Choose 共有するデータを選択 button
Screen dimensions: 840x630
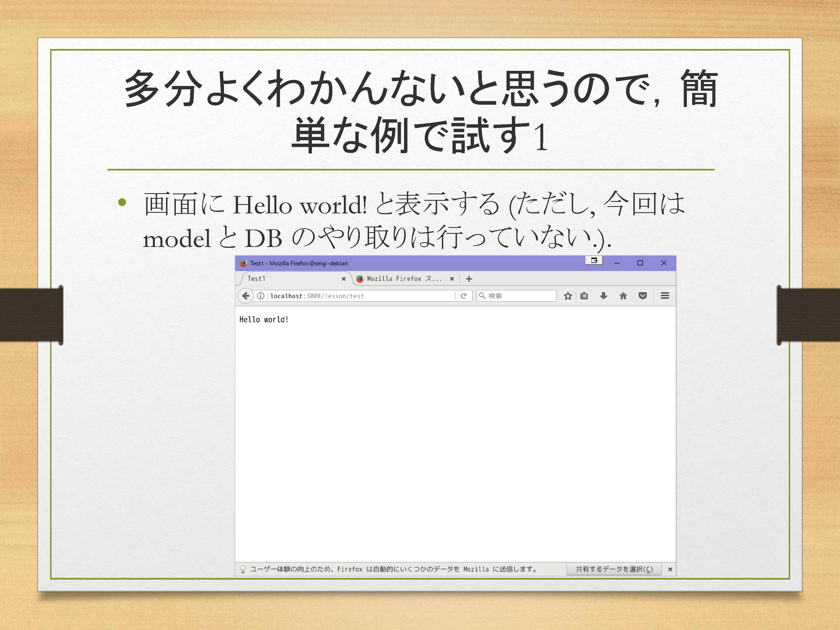[614, 569]
